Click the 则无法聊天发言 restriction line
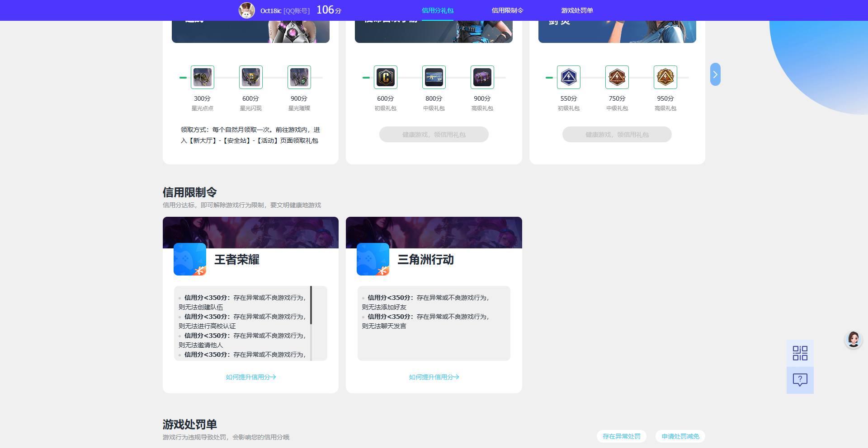This screenshot has width=868, height=448. pyautogui.click(x=384, y=326)
